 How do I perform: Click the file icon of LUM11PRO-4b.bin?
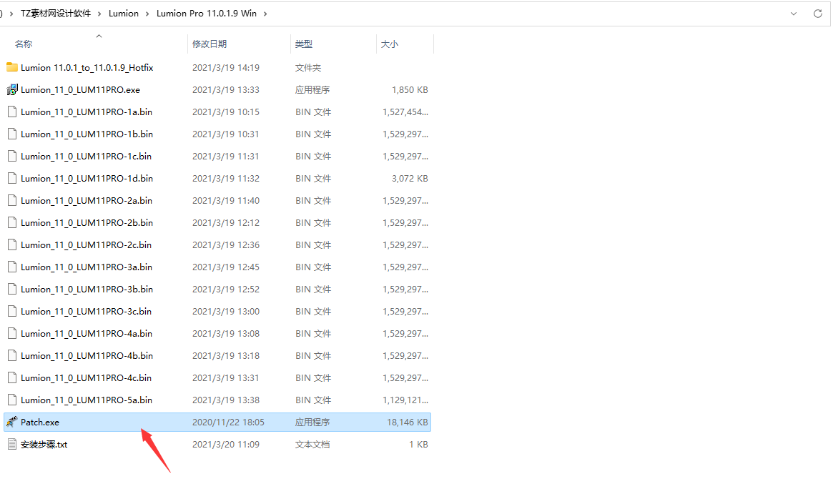[11, 356]
